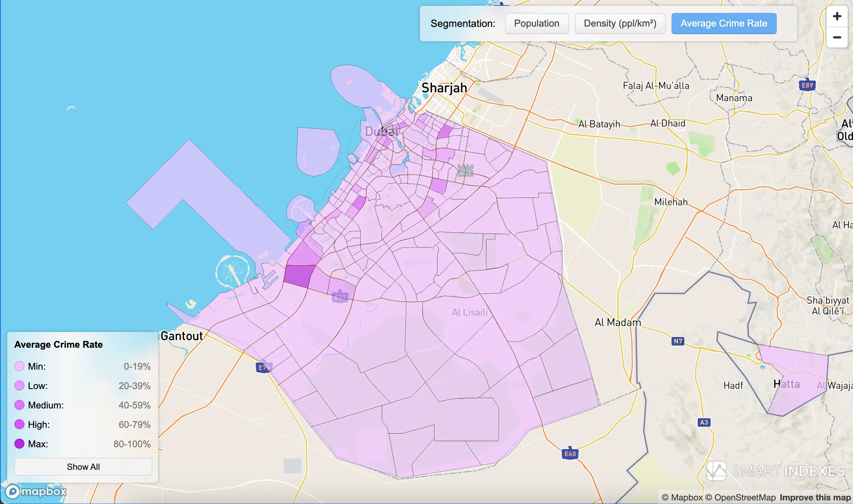Open the © Mapbox attribution link
853x504 pixels.
point(682,498)
